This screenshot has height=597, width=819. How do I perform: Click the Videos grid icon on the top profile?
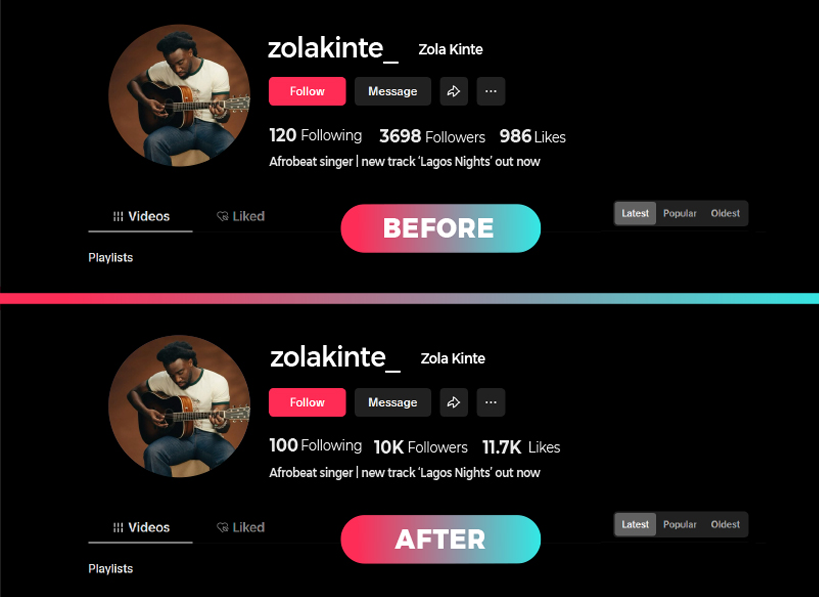tap(118, 215)
